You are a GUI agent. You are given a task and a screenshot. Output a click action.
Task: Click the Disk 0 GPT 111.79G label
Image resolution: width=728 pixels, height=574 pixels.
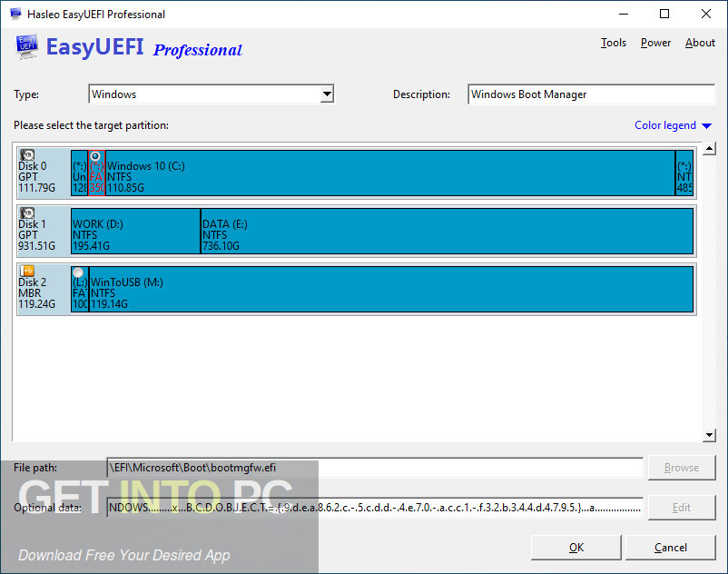coord(36,177)
